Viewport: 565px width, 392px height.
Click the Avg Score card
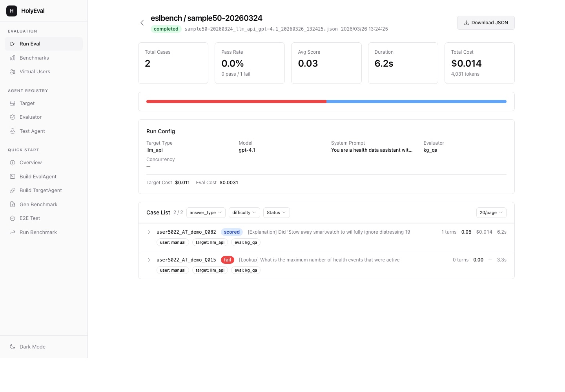[326, 63]
